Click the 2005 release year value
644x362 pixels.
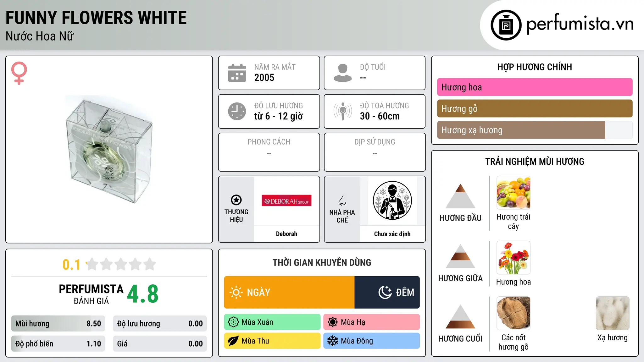pos(264,78)
